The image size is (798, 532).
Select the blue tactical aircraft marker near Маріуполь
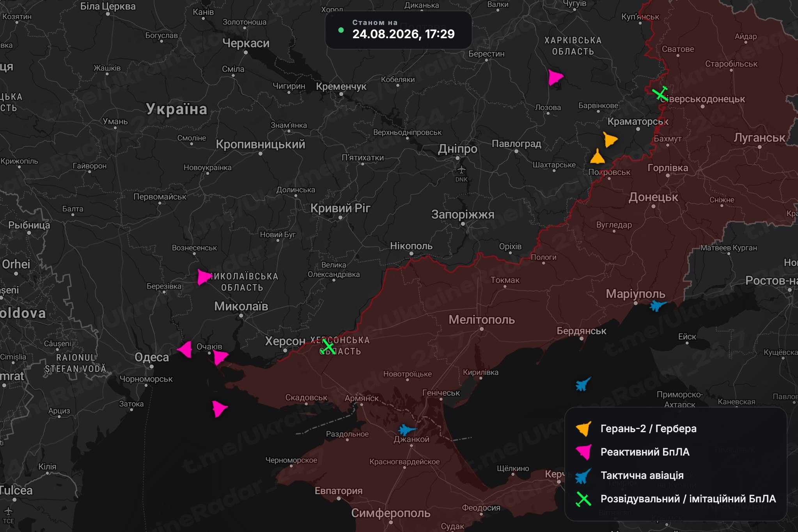pos(658,305)
